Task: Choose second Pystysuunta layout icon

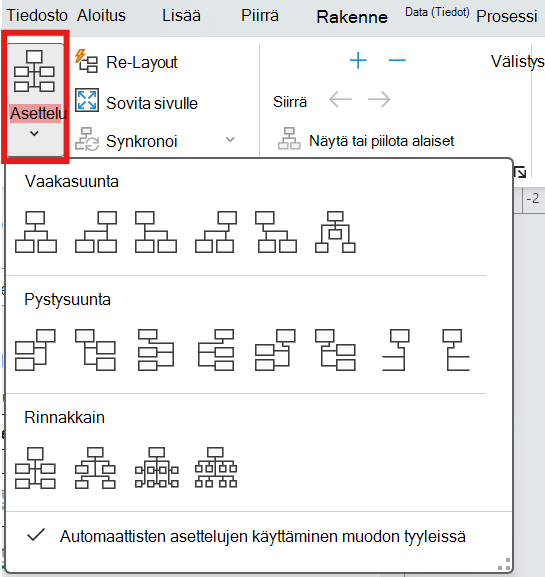Action: [95, 350]
